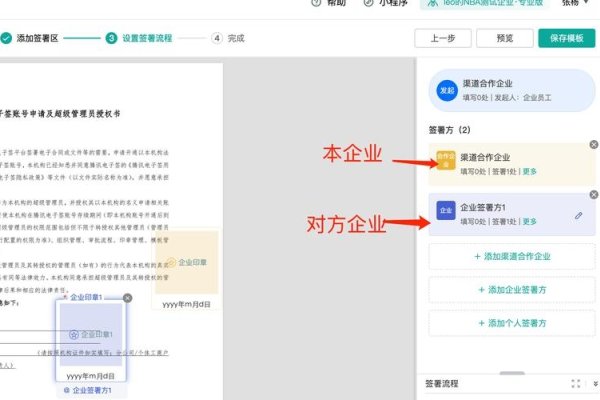This screenshot has width=600, height=400.
Task: Delete the 企业印章1 seal field
Action: pos(127,298)
